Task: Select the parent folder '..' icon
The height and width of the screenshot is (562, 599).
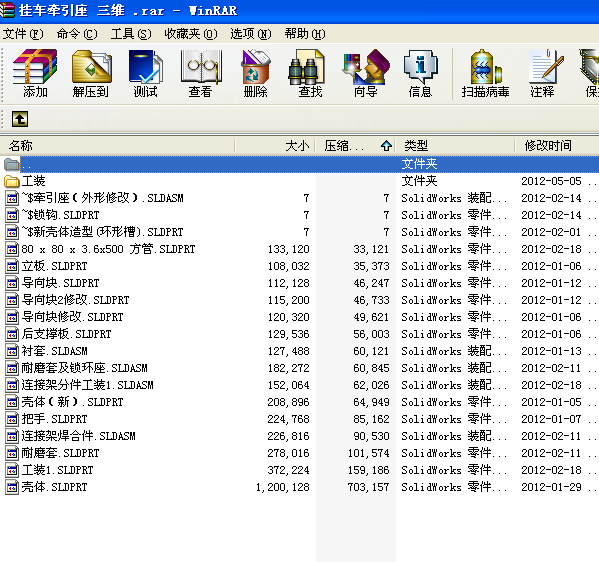Action: pos(11,164)
